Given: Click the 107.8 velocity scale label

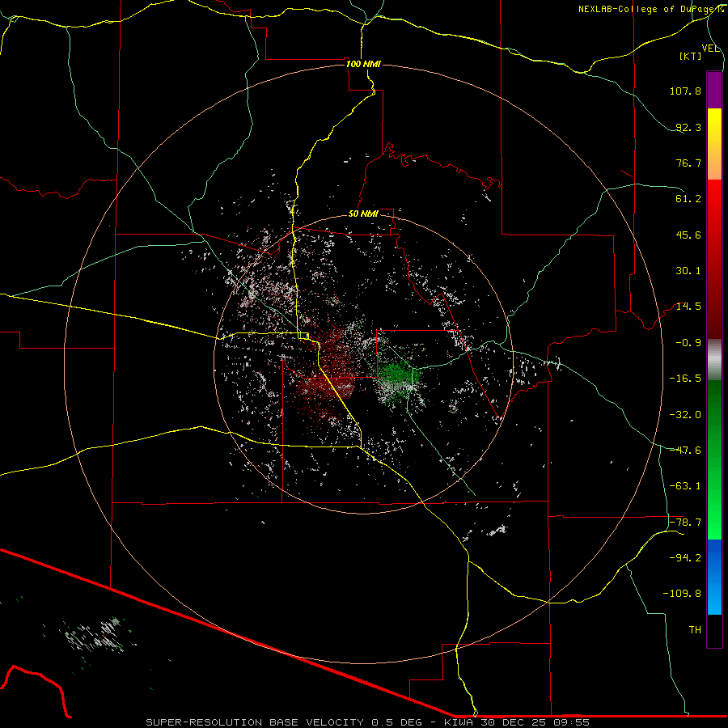Looking at the screenshot, I should (685, 91).
